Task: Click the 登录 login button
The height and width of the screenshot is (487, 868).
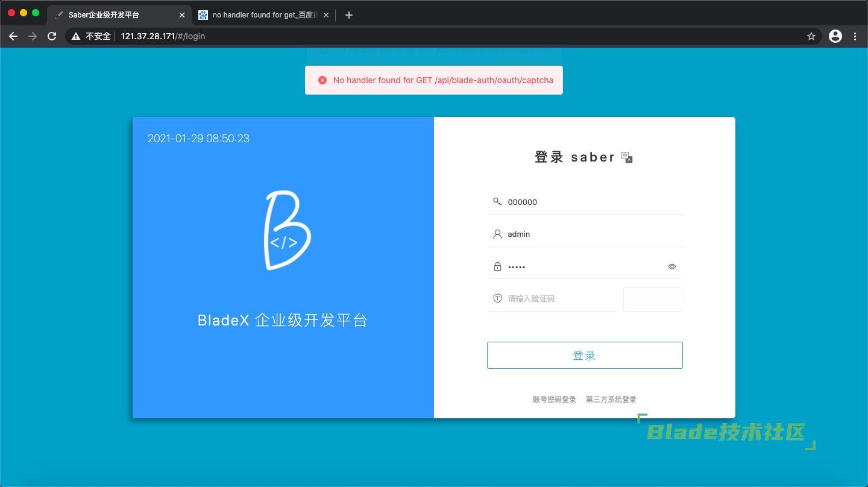Action: (x=585, y=356)
